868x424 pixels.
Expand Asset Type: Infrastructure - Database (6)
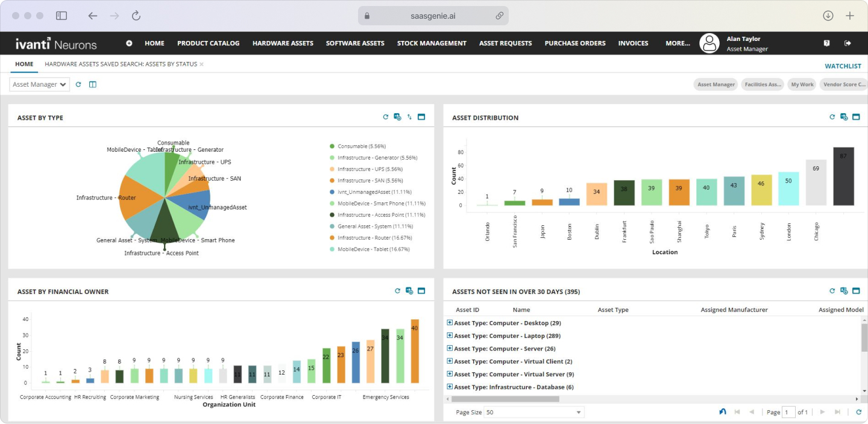450,387
